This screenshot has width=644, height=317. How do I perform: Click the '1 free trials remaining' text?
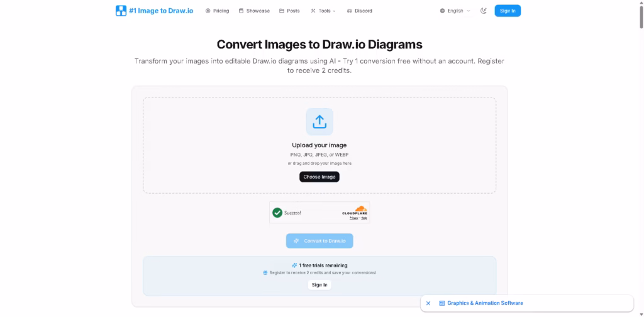coord(323,265)
